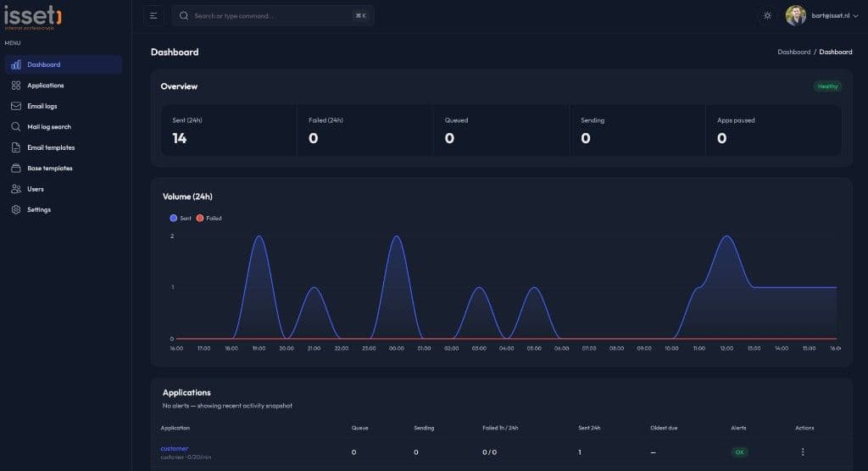The height and width of the screenshot is (471, 868).
Task: Click the Application column header
Action: 175,428
